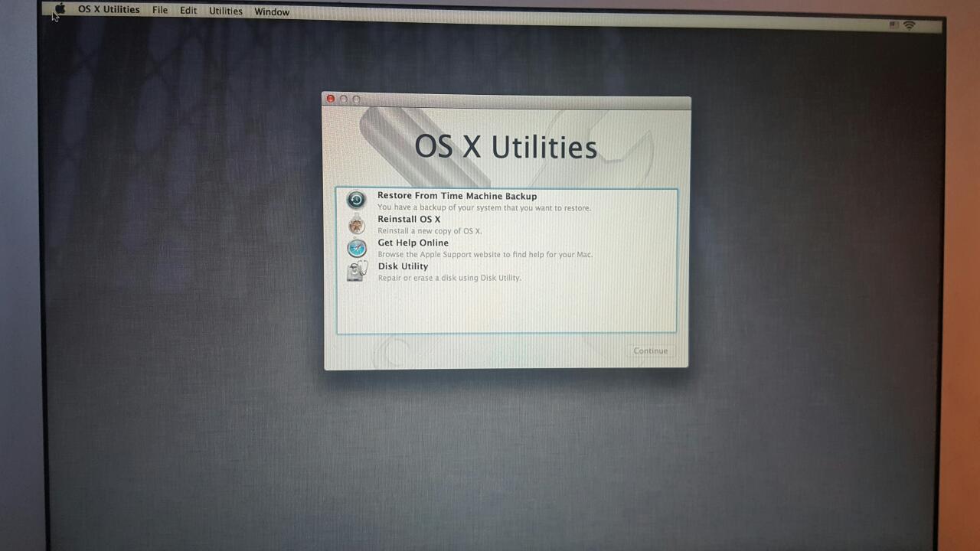
Task: Open the OS X Utilities application menu
Action: tap(109, 10)
